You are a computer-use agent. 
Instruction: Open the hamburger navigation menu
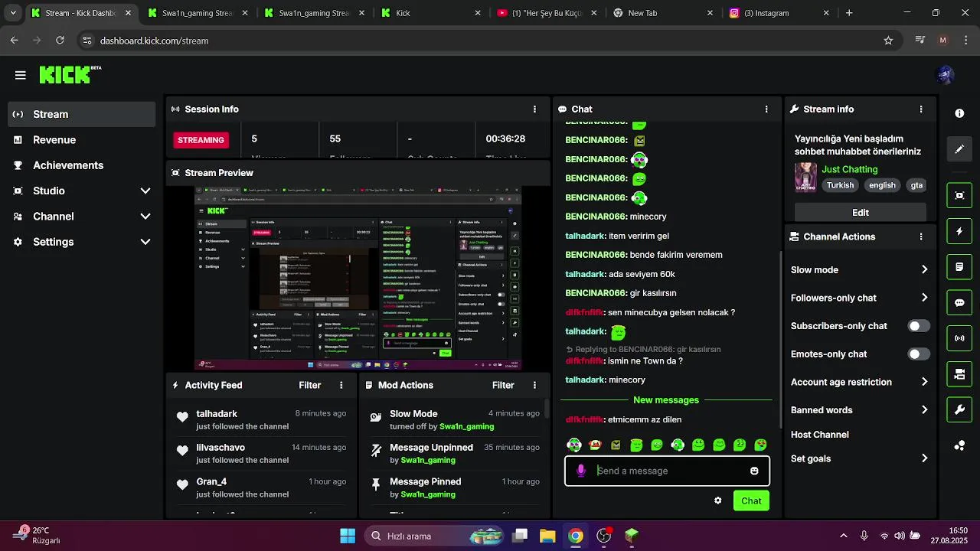click(21, 75)
